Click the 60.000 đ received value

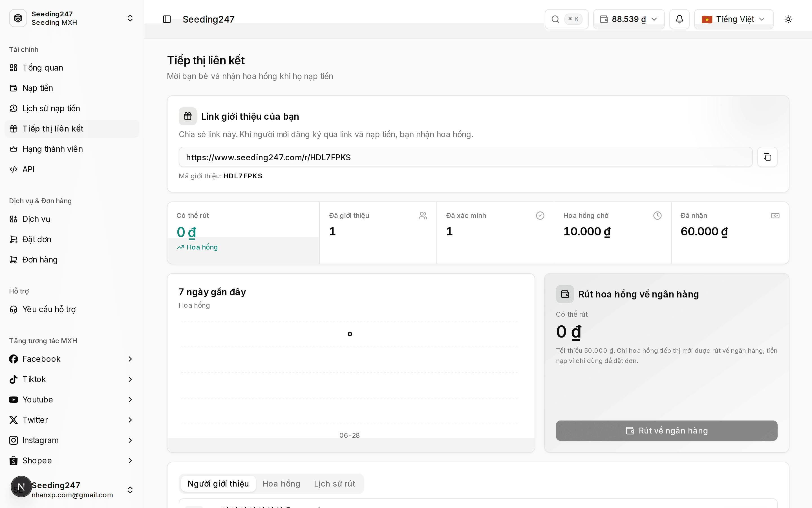click(x=704, y=231)
